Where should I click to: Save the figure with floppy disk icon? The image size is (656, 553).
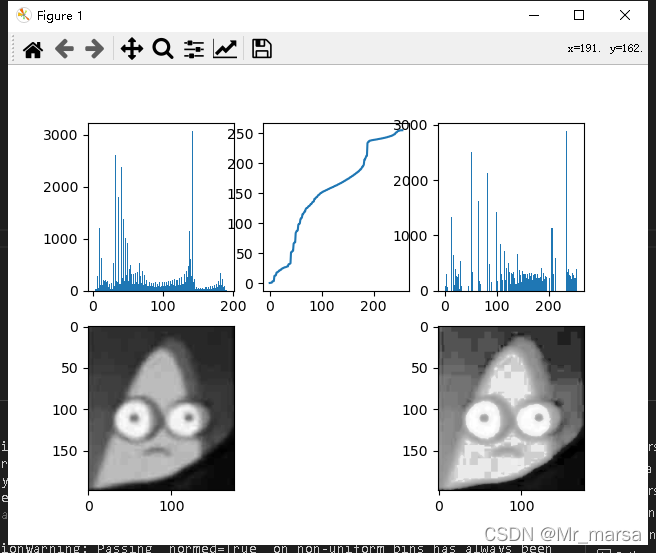pos(262,49)
